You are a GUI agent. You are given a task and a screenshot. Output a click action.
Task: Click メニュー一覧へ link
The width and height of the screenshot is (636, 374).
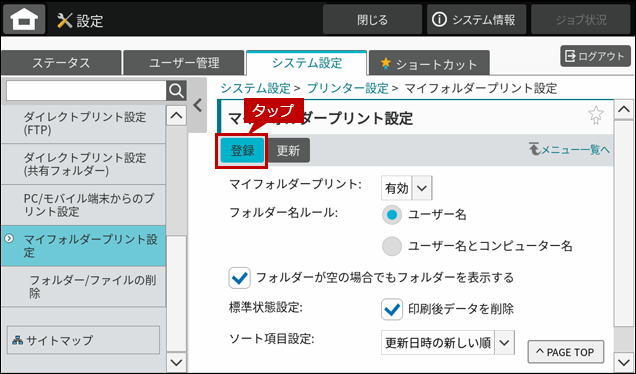[x=569, y=150]
